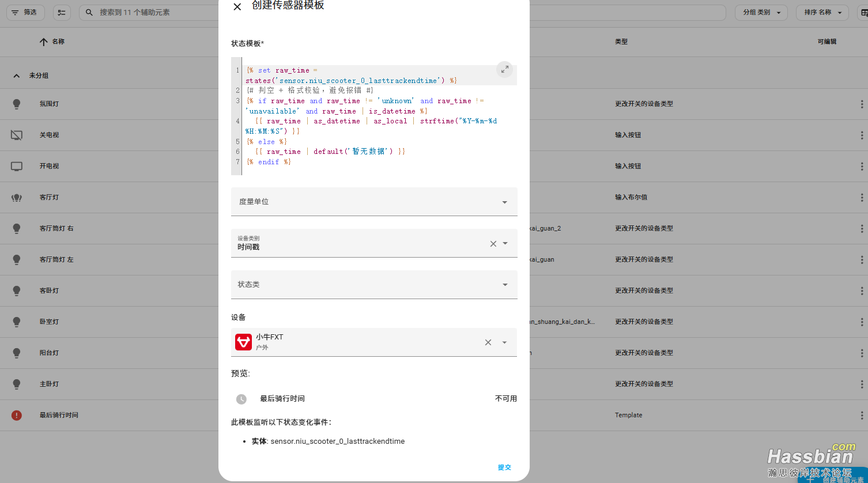Image resolution: width=868 pixels, height=483 pixels.
Task: Open the 设备类别 dropdown arrow
Action: point(505,244)
